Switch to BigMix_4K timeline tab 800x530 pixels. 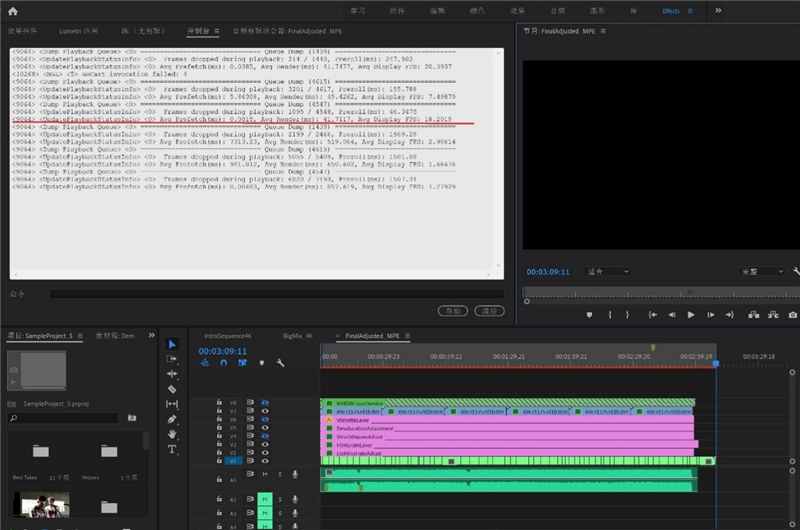(298, 336)
